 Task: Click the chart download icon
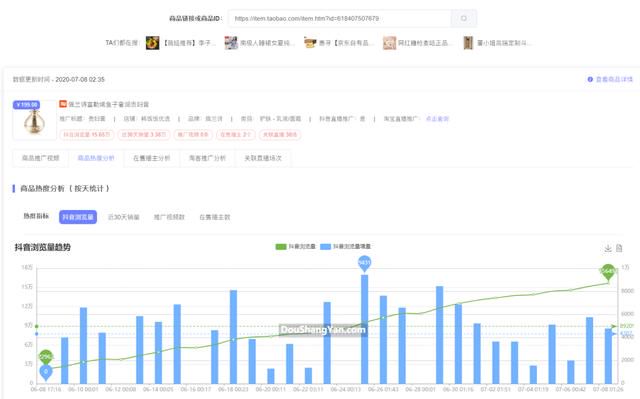coord(608,248)
